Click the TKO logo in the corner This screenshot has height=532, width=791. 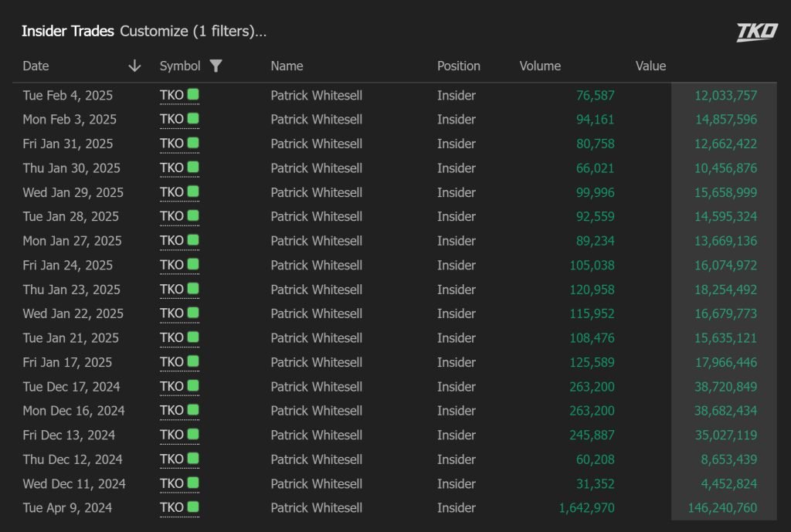point(757,32)
